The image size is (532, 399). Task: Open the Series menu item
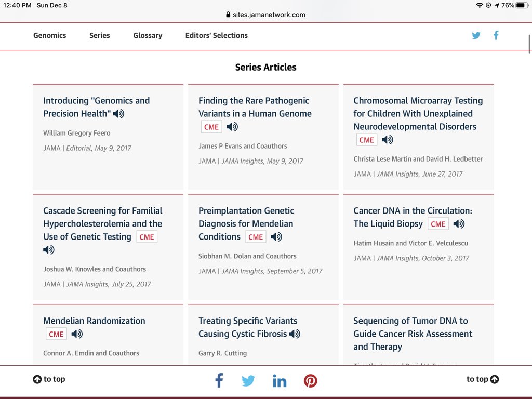99,35
